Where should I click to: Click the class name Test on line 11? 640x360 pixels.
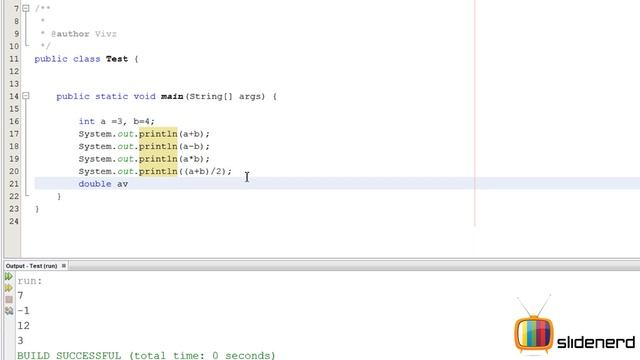(x=117, y=59)
